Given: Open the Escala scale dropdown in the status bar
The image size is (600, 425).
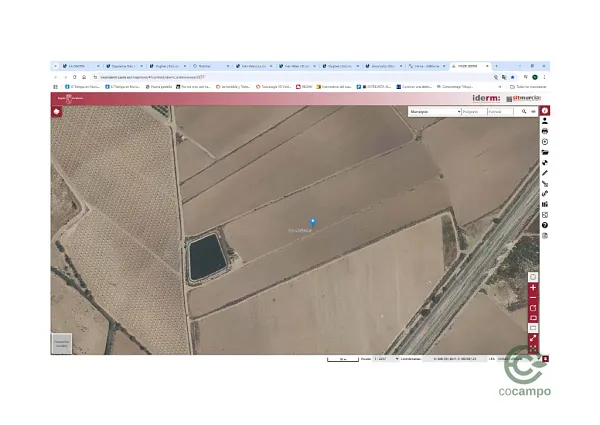Looking at the screenshot, I should pyautogui.click(x=386, y=359).
